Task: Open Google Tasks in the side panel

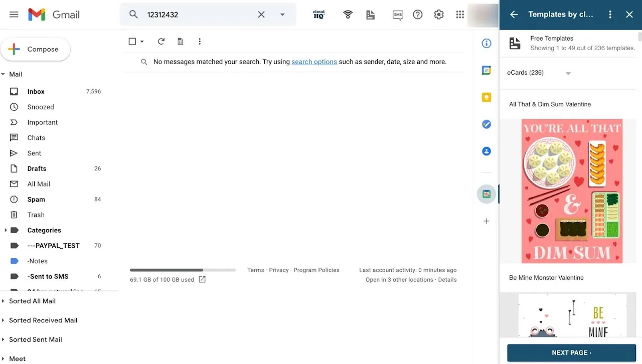Action: 486,124
